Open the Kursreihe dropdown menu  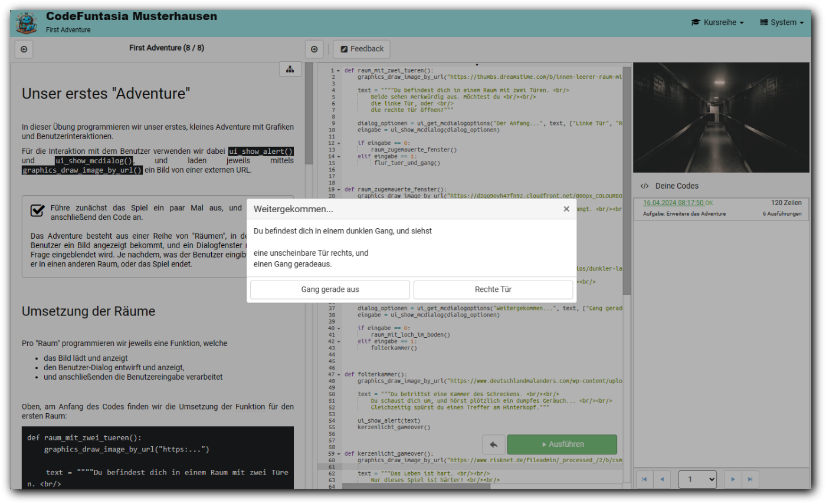tap(717, 22)
